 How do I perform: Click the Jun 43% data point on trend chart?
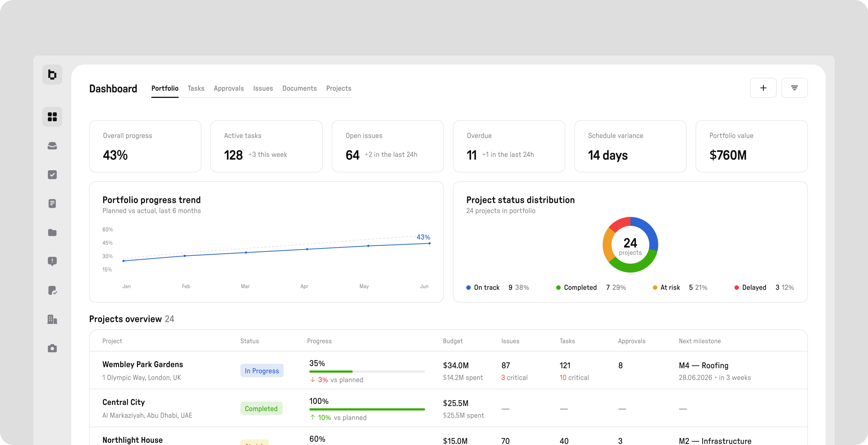430,243
